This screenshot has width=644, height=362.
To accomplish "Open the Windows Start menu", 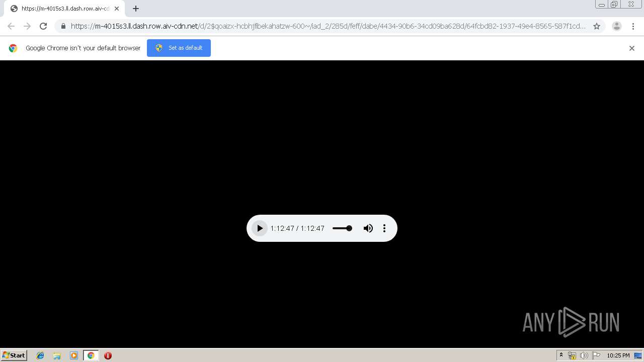I will [14, 355].
